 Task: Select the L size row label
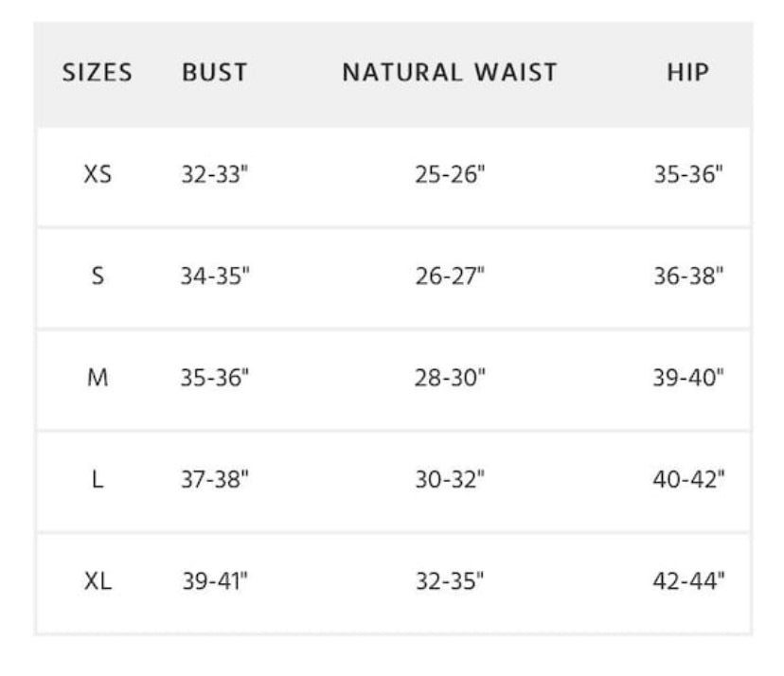[x=98, y=480]
